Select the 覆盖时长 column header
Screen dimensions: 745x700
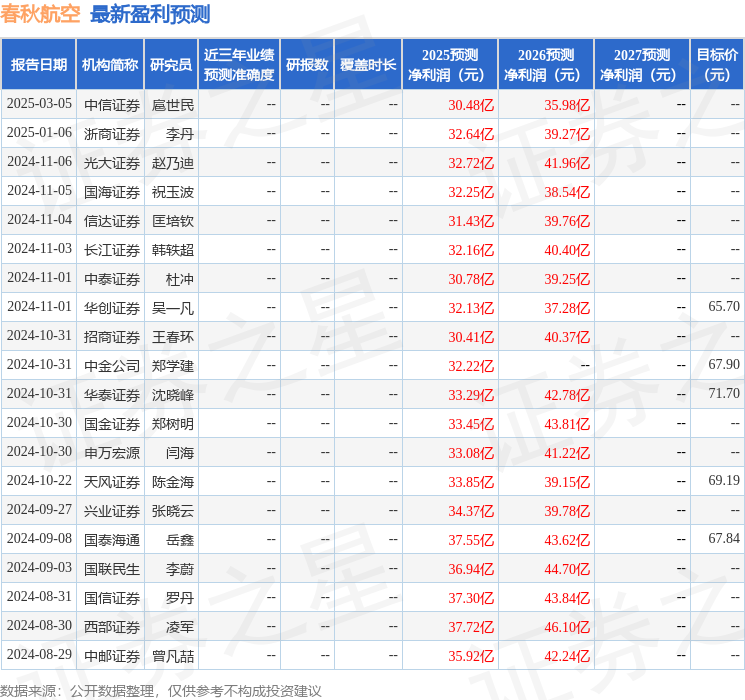(x=368, y=65)
